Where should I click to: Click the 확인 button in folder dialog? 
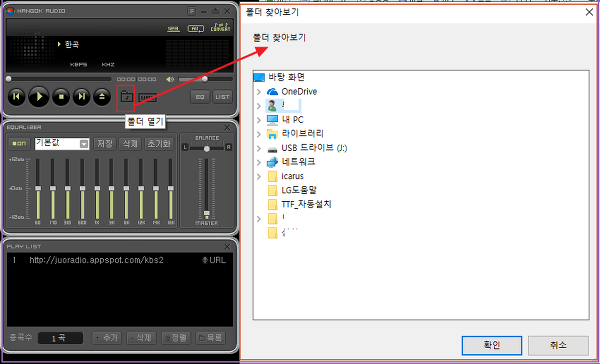click(492, 345)
